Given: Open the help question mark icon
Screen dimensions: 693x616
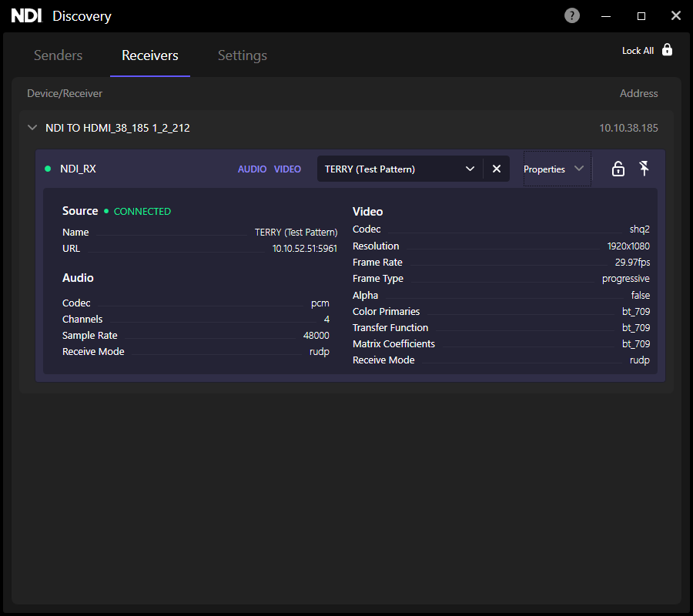Looking at the screenshot, I should 572,15.
